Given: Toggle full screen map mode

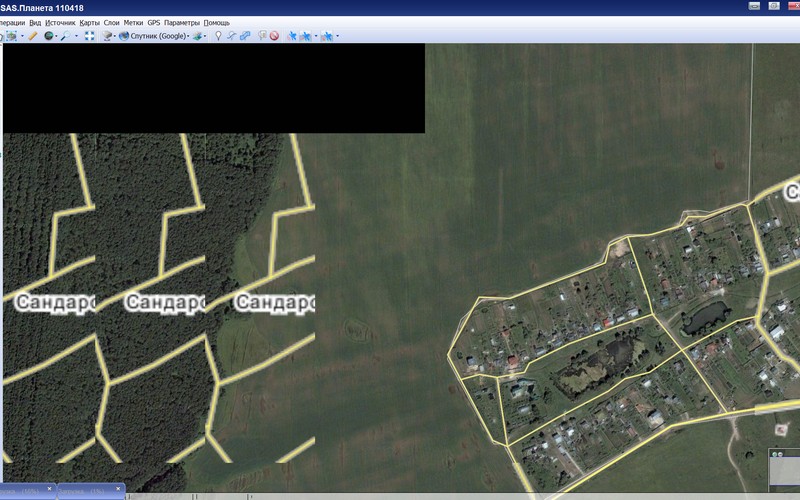Looking at the screenshot, I should (x=89, y=35).
